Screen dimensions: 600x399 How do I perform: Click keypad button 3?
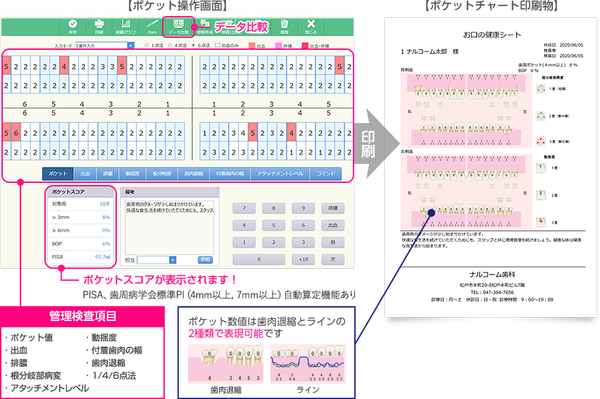[x=303, y=242]
